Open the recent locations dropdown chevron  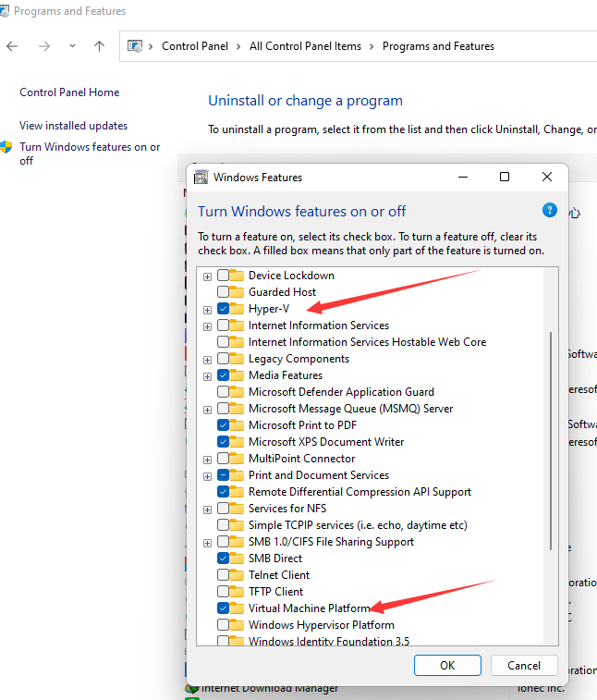pyautogui.click(x=72, y=46)
